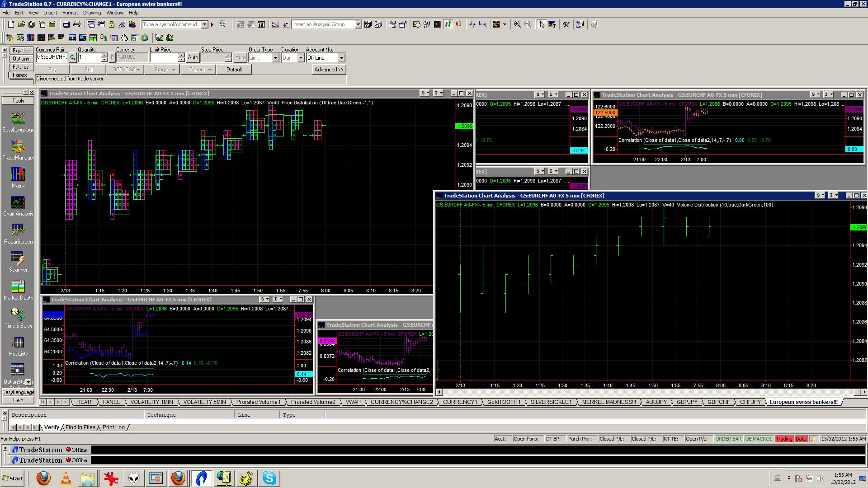Screen dimensions: 868x488
Task: Click the globe browser icon in second toolbar
Action: pyautogui.click(x=145, y=38)
